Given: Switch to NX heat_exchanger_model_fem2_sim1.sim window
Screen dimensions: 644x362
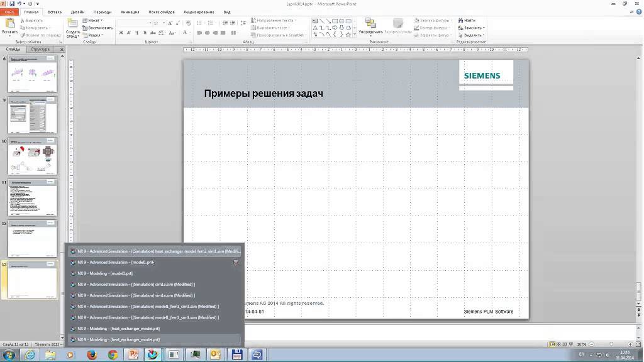Looking at the screenshot, I should coord(155,251).
